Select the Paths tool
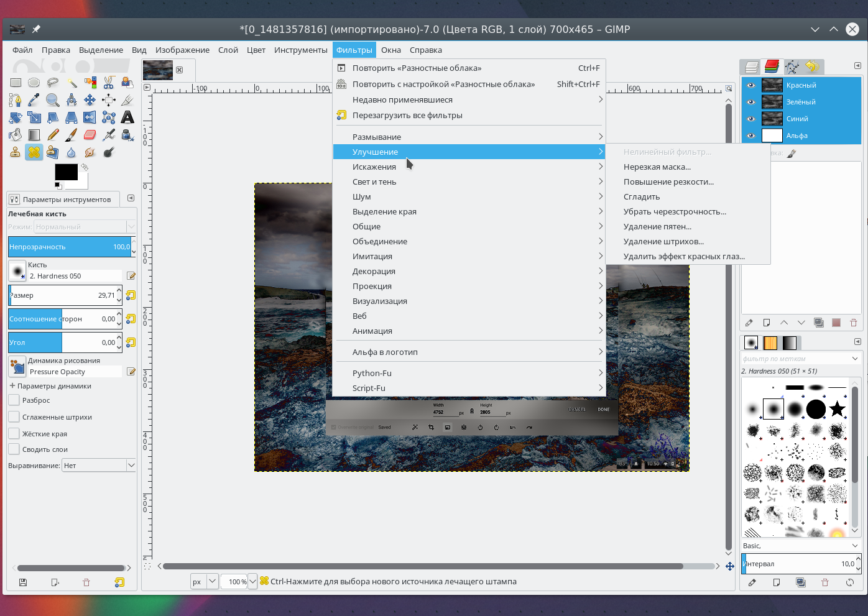The width and height of the screenshot is (868, 616). click(16, 99)
